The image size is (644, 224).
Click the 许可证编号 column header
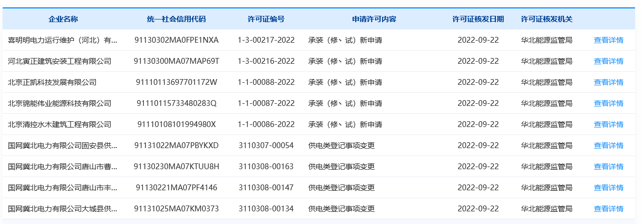pos(266,19)
